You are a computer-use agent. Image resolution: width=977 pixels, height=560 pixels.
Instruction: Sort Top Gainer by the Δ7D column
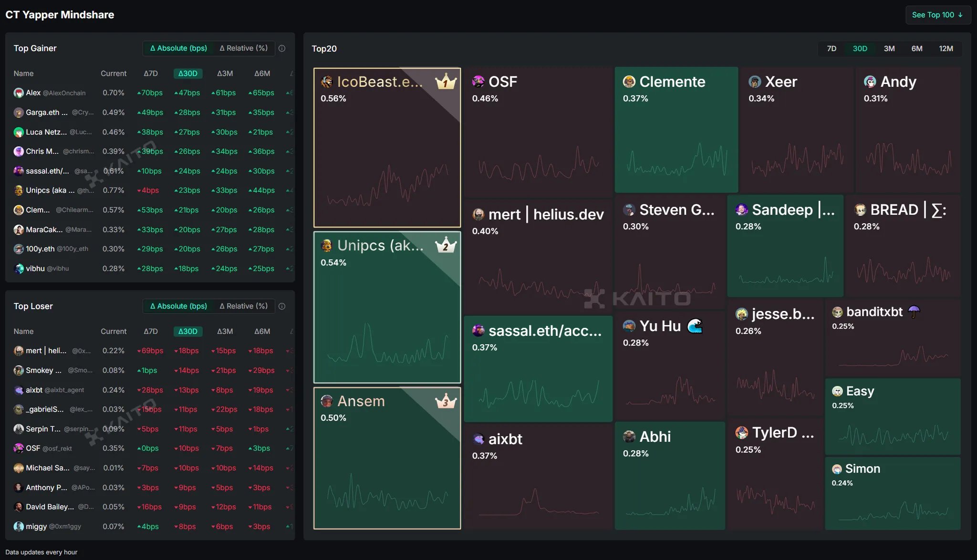point(150,73)
